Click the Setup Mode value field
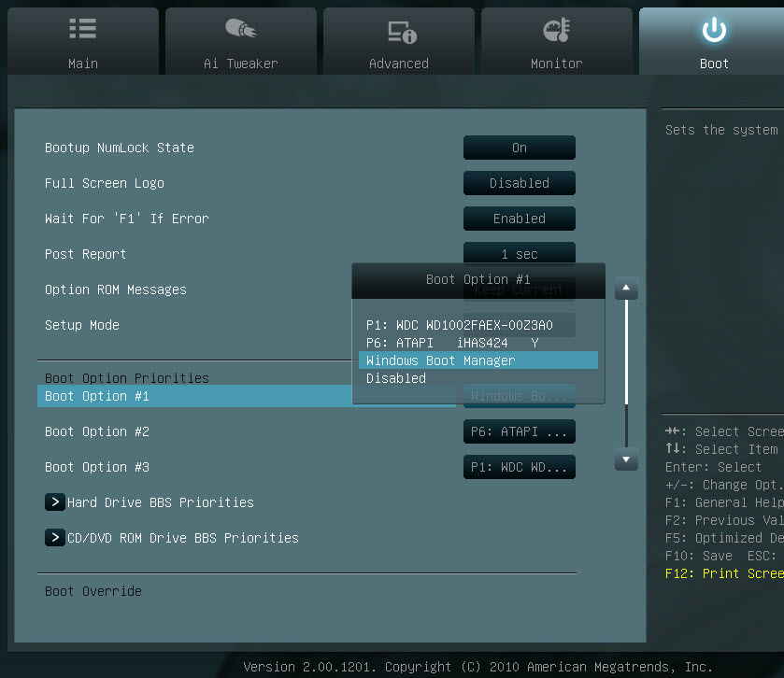The height and width of the screenshot is (678, 784). point(520,325)
